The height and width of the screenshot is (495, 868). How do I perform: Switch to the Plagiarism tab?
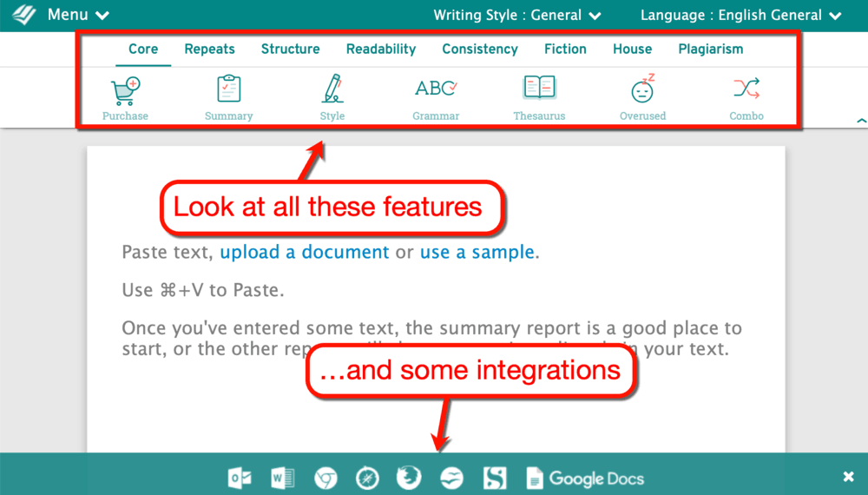point(711,49)
